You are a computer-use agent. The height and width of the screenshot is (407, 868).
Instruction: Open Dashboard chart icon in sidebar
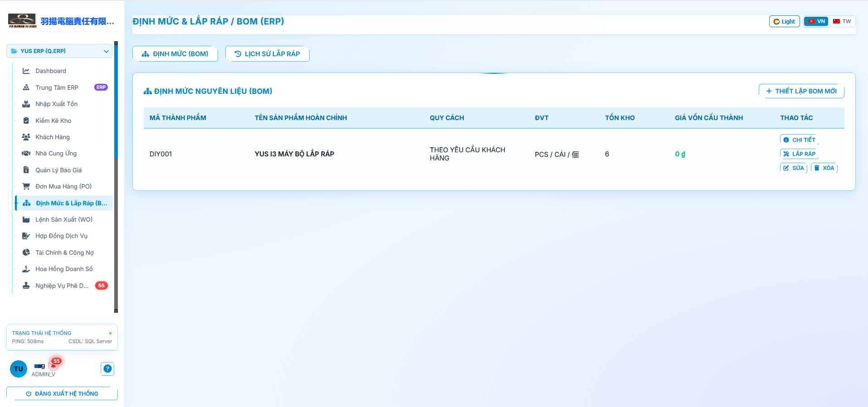tap(26, 71)
